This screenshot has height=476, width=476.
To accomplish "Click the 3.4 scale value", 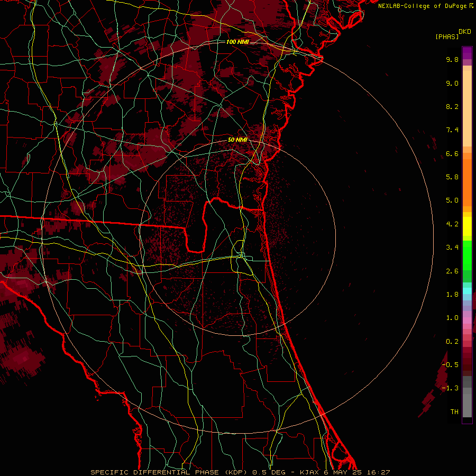I will pyautogui.click(x=452, y=248).
